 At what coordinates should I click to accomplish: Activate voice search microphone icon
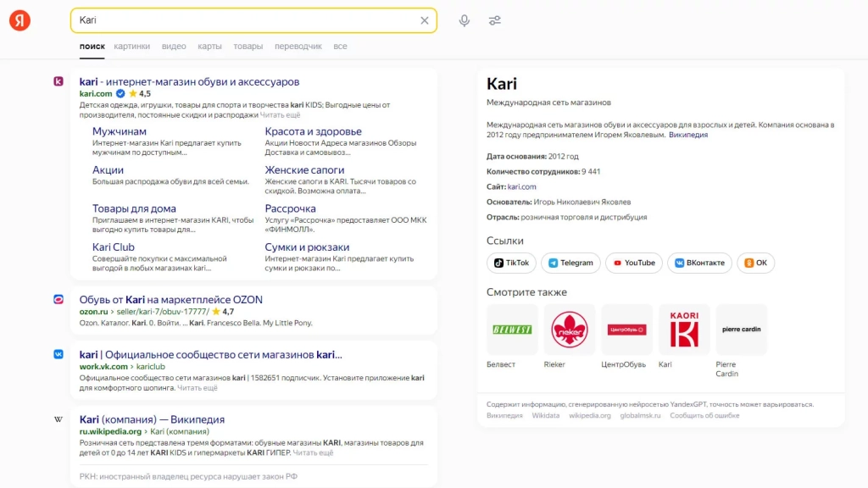pyautogui.click(x=465, y=20)
